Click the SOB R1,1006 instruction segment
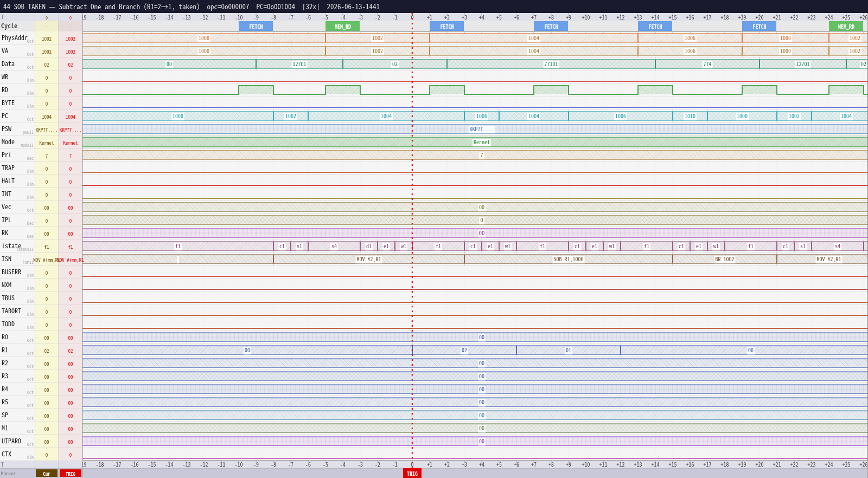 click(x=569, y=260)
